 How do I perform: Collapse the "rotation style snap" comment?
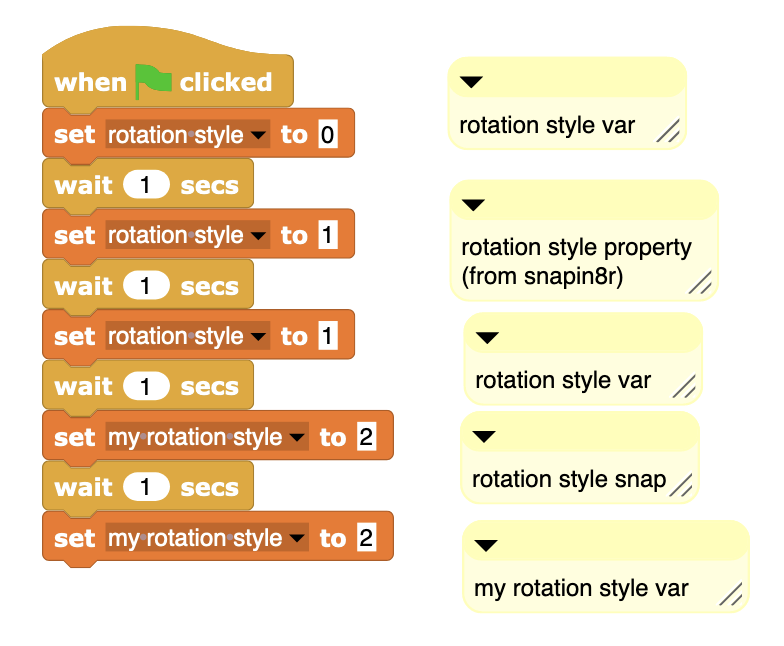pyautogui.click(x=484, y=436)
